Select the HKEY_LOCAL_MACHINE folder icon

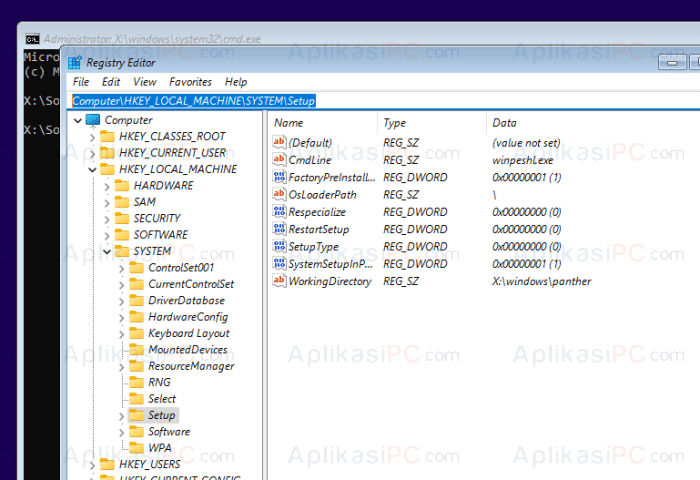(107, 169)
